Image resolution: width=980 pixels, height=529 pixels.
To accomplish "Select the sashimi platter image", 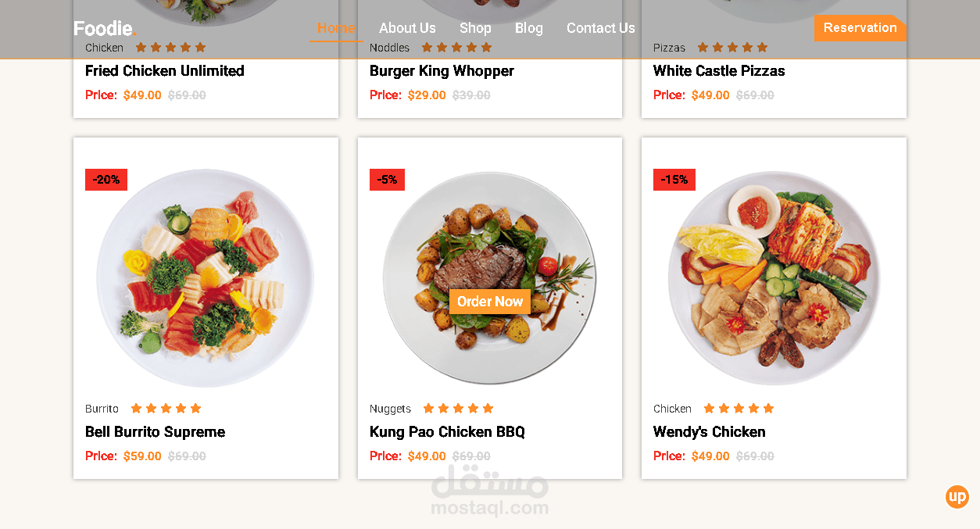I will (x=206, y=278).
